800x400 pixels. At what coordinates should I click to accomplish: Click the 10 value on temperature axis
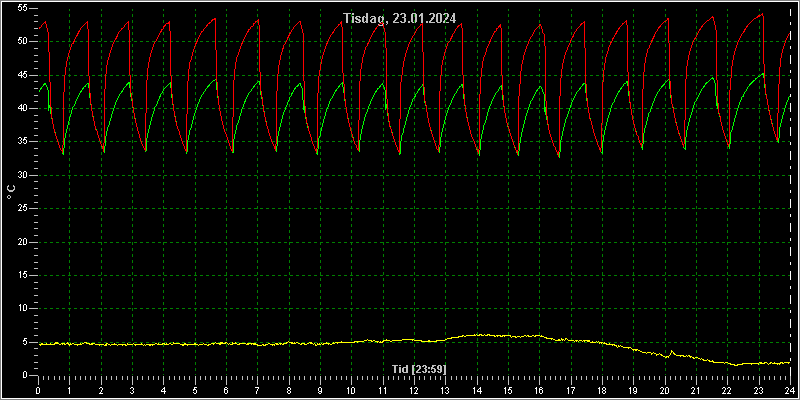click(x=20, y=309)
